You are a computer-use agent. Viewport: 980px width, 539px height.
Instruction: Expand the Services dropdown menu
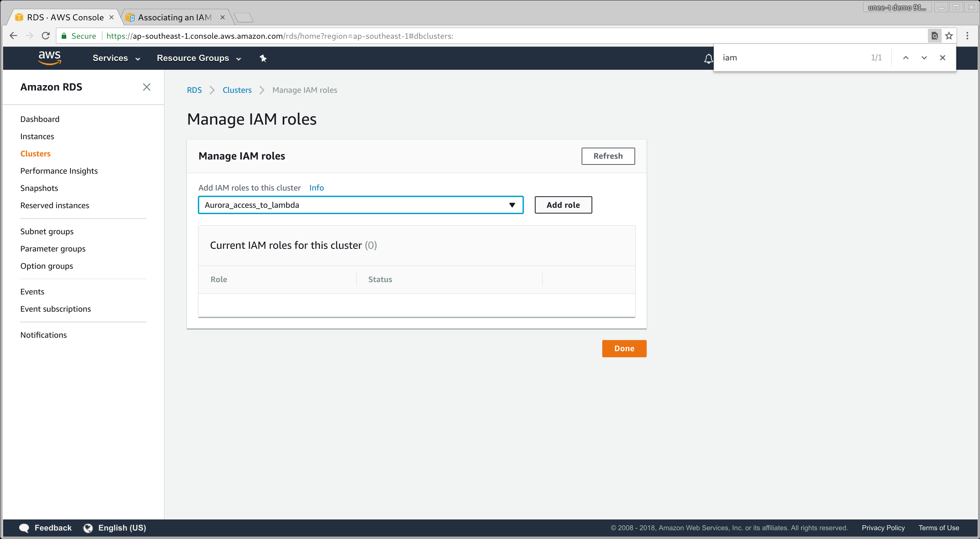pyautogui.click(x=116, y=58)
